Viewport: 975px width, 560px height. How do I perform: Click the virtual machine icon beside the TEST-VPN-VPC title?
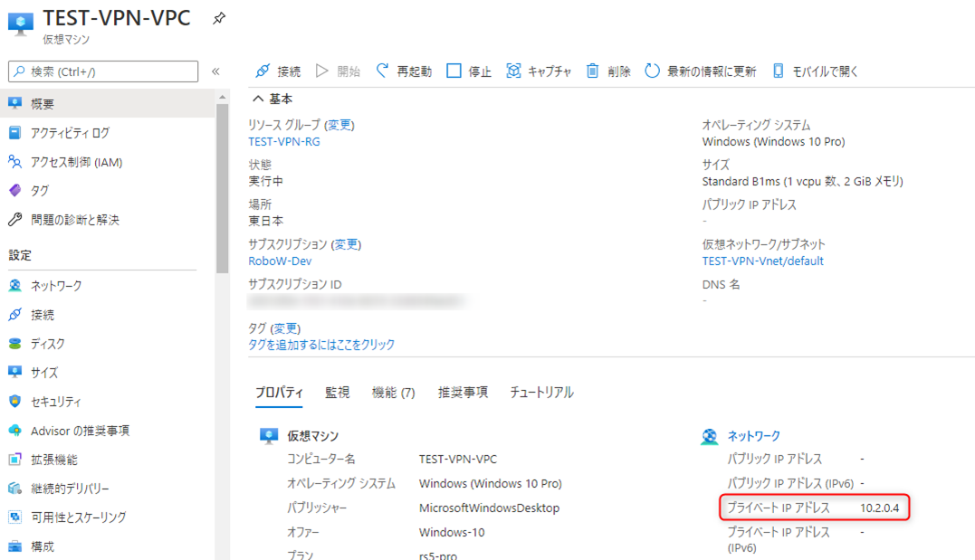click(21, 24)
